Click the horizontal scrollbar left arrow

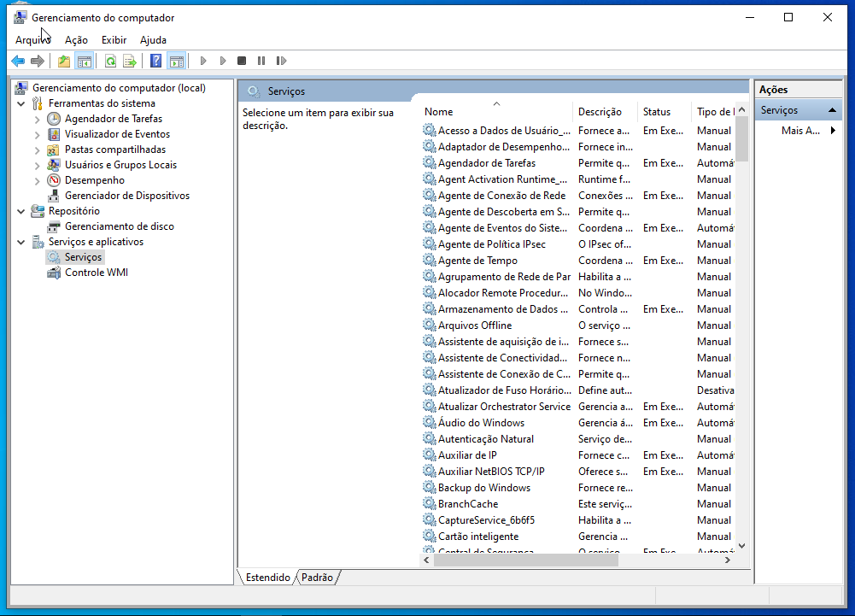point(426,560)
